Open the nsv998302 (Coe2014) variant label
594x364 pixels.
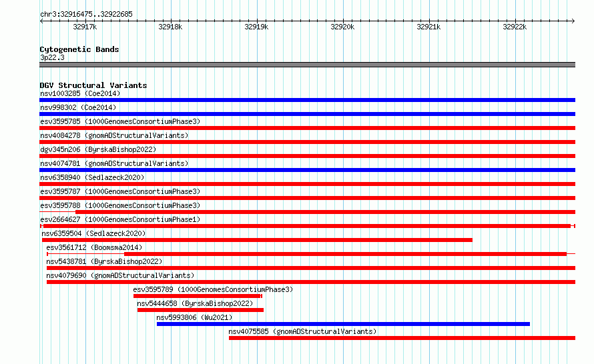(x=78, y=107)
